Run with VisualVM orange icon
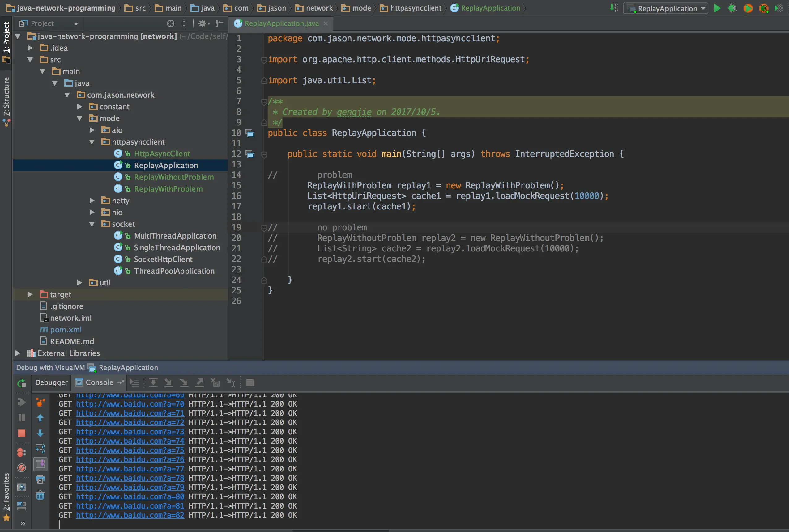The image size is (789, 532). tap(748, 8)
